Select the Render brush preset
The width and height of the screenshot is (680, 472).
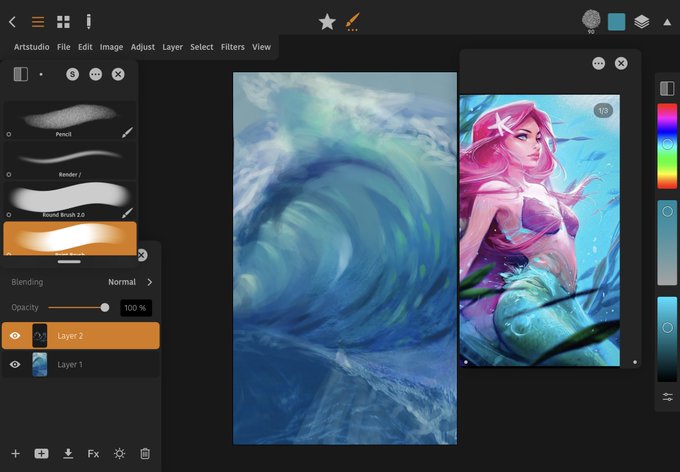click(70, 161)
